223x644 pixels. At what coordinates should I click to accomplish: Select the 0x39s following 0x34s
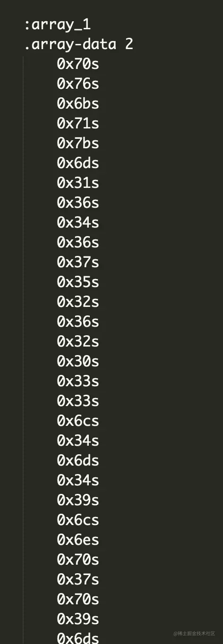[78, 500]
